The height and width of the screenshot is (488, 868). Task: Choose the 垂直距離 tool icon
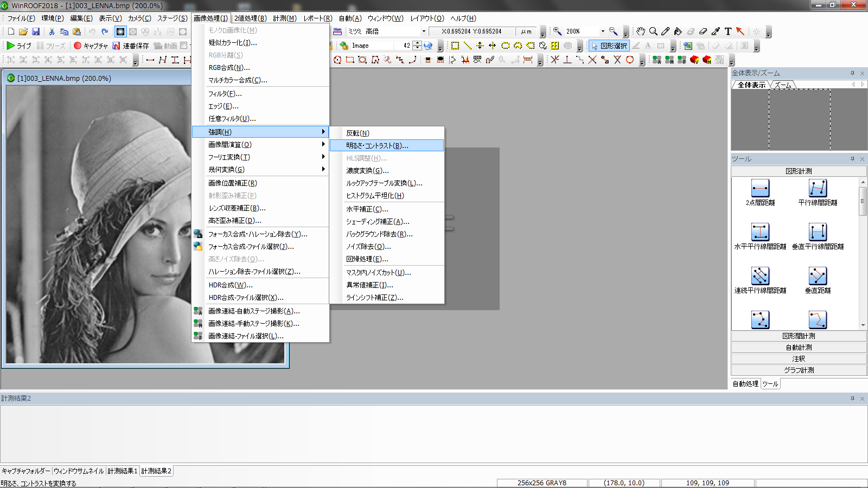click(818, 276)
